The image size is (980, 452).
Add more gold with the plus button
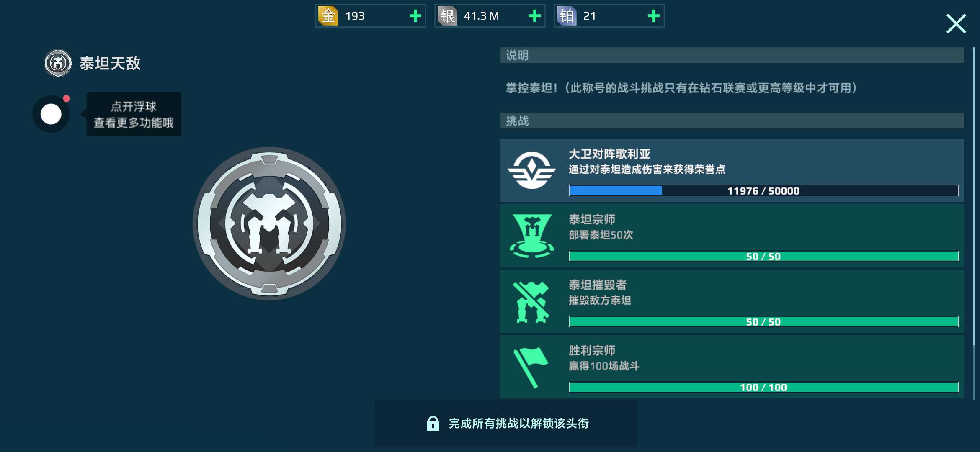point(415,16)
